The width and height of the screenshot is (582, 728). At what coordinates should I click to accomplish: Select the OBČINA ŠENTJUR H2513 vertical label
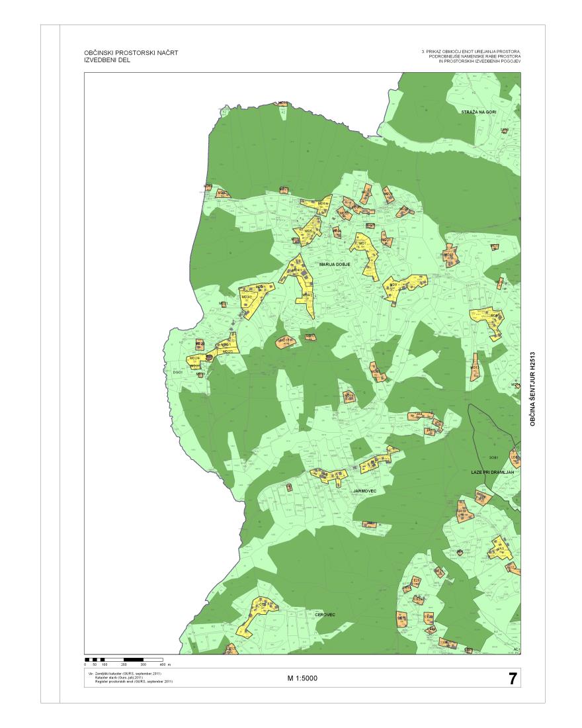[x=532, y=388]
